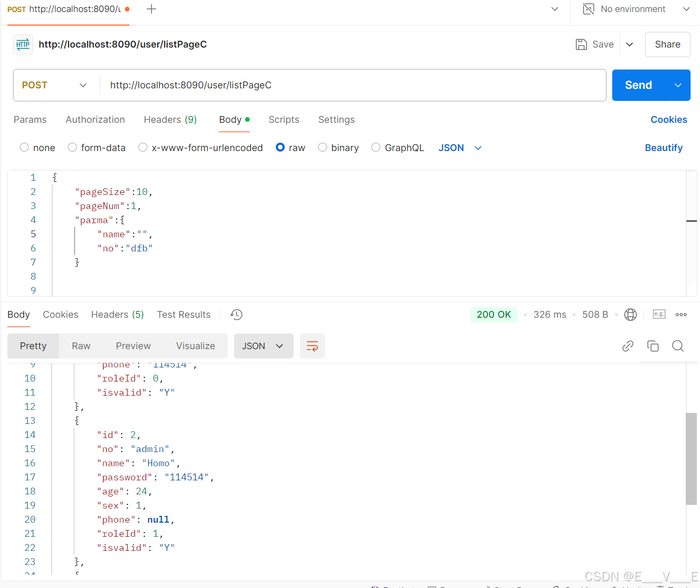Select the binary radio button
Image resolution: width=700 pixels, height=588 pixels.
[323, 147]
